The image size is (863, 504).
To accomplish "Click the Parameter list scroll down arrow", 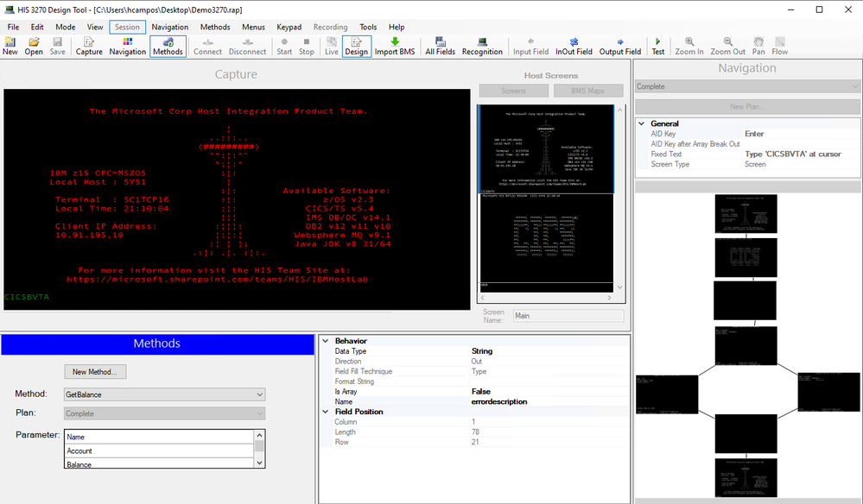I will pyautogui.click(x=259, y=463).
